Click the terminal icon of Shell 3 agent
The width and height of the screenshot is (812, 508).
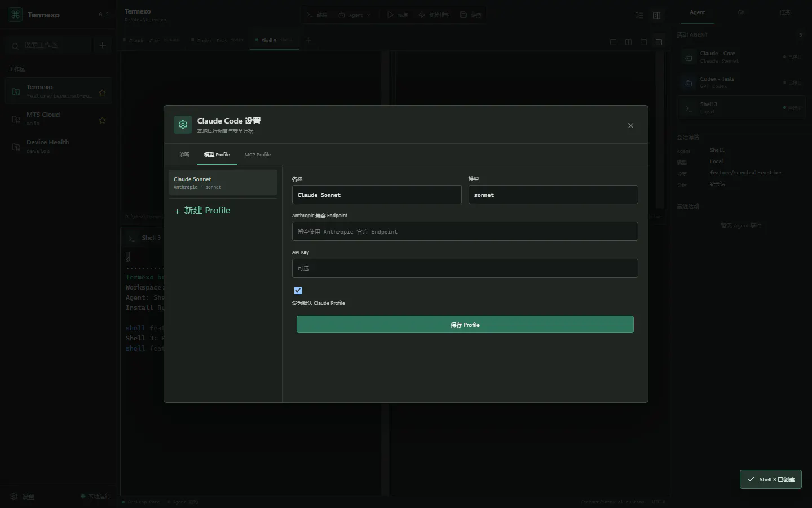(x=689, y=108)
